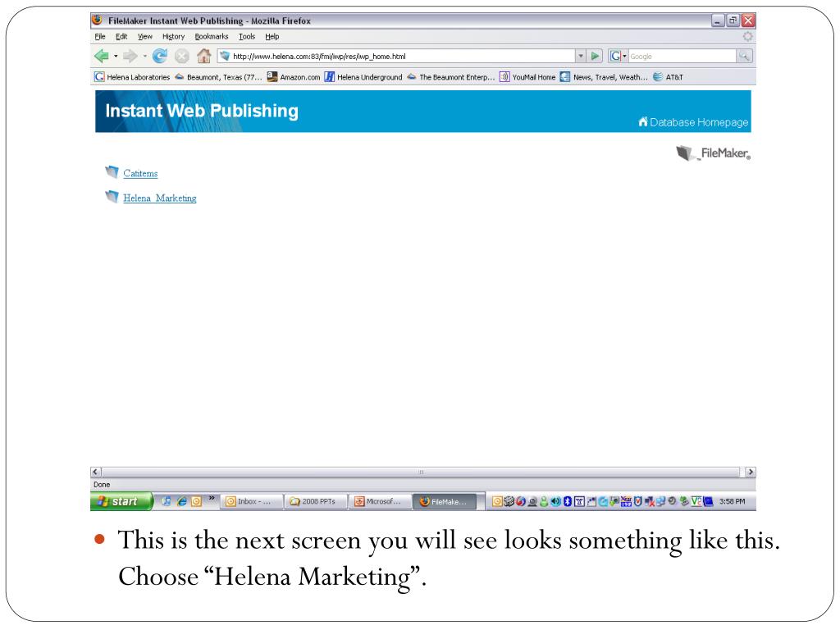This screenshot has width=840, height=630.
Task: Click the search magnifier icon
Action: [x=744, y=56]
